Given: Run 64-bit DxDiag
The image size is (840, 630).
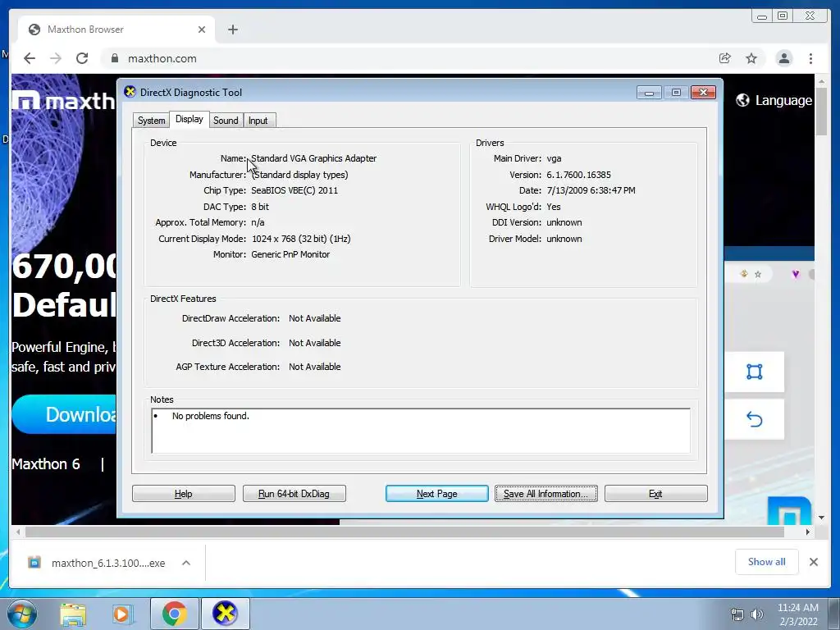Looking at the screenshot, I should click(294, 493).
